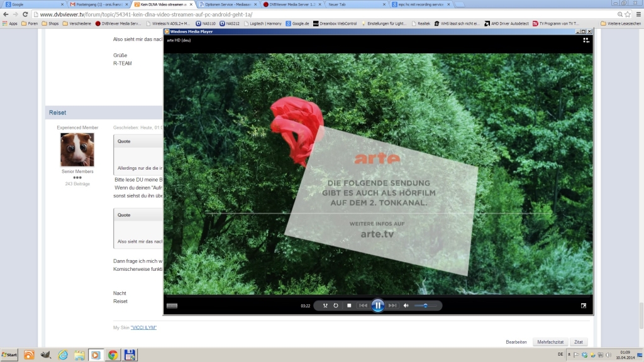Stop the video in Windows Media Player
644x362 pixels.
[349, 305]
